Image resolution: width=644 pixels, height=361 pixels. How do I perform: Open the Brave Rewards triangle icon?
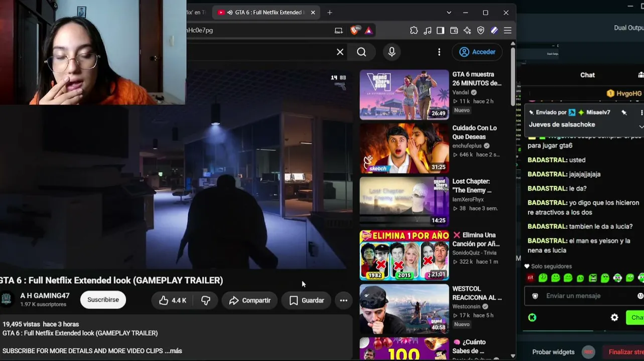pyautogui.click(x=369, y=30)
